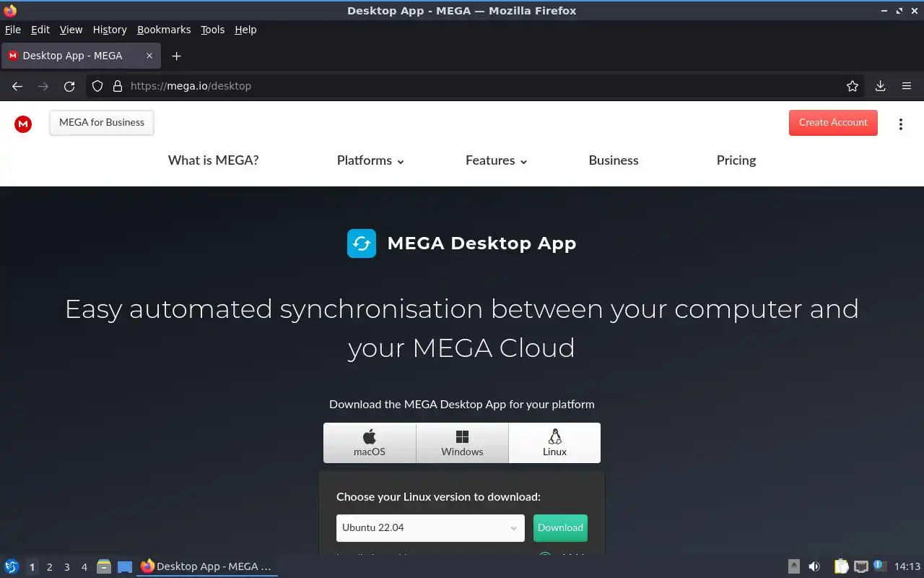Viewport: 924px width, 578px height.
Task: Click the update notifier tray icon
Action: click(x=879, y=566)
